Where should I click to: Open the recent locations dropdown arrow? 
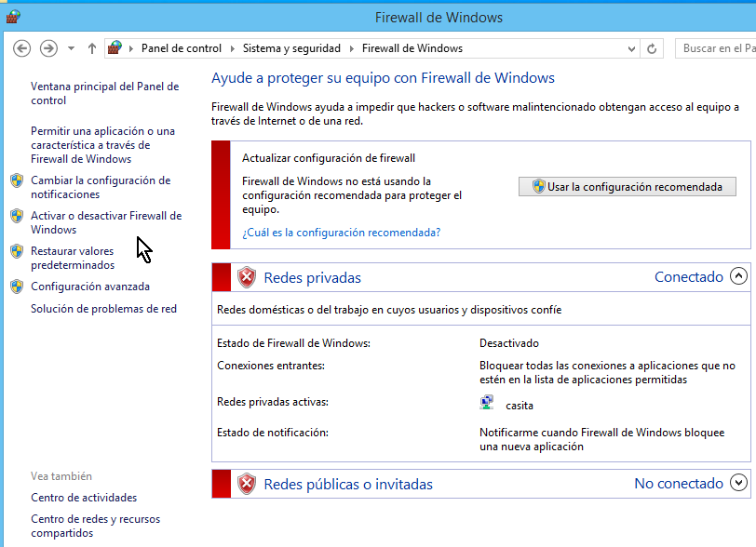coord(72,48)
